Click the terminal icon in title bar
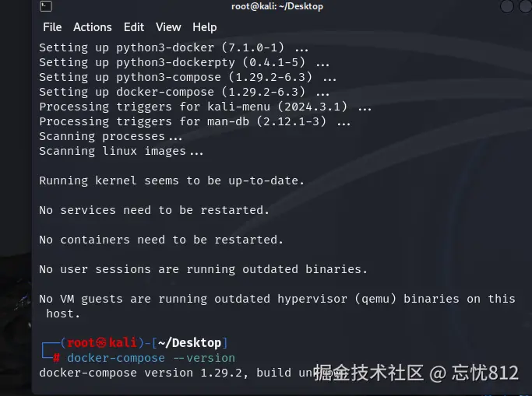The height and width of the screenshot is (396, 532). [46, 7]
